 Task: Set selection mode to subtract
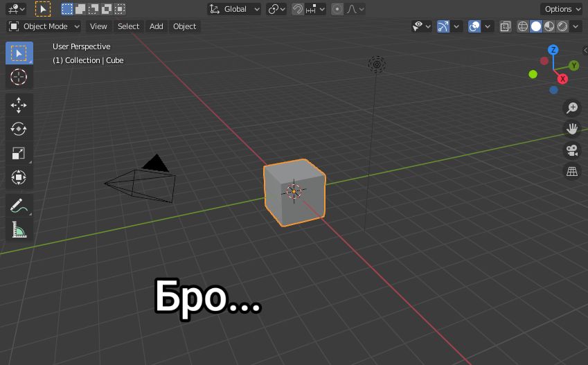pos(93,9)
